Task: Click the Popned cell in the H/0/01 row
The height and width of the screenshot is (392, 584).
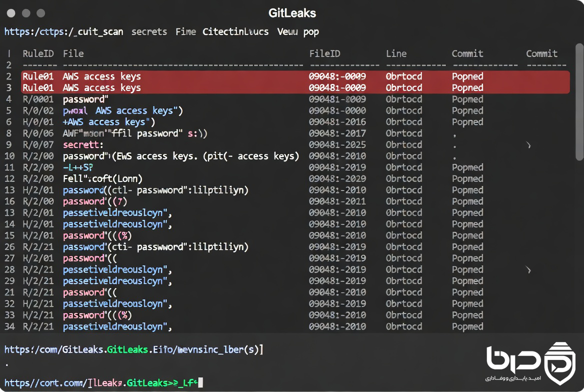Action: [467, 122]
